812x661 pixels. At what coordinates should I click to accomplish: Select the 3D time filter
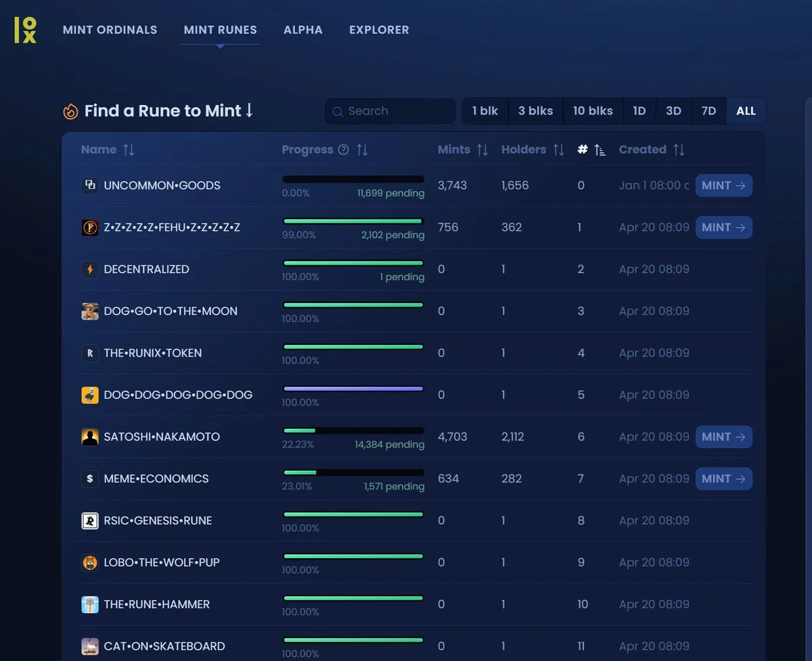[673, 111]
